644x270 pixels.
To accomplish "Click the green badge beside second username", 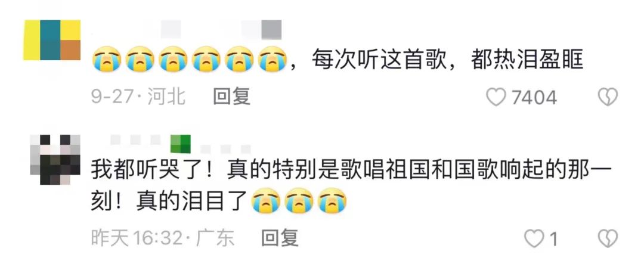I will pyautogui.click(x=180, y=144).
